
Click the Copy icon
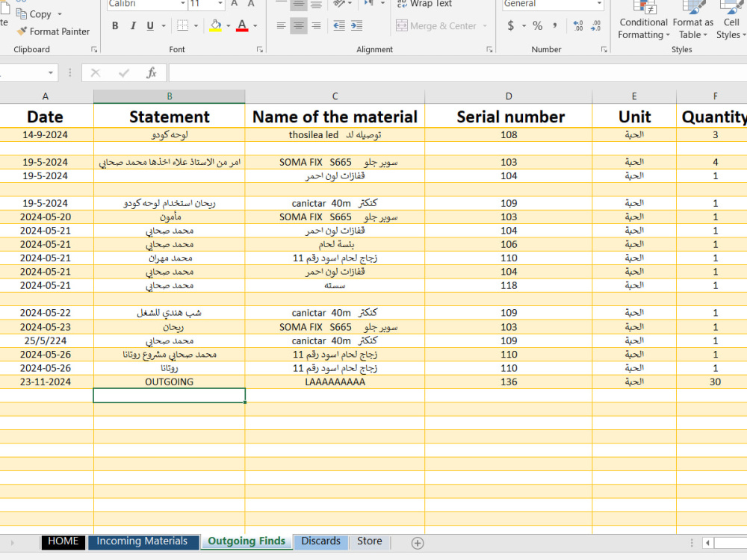click(x=22, y=13)
